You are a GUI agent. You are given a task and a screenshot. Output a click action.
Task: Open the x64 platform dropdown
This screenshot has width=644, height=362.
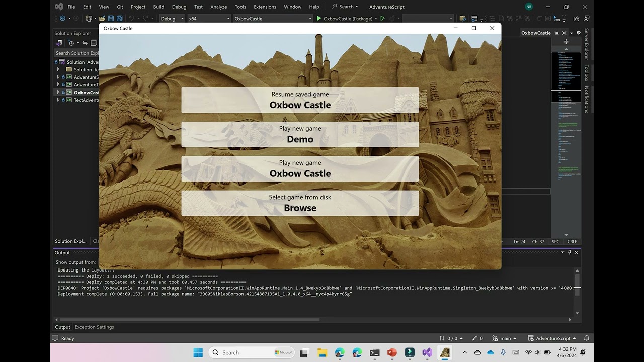coord(209,18)
